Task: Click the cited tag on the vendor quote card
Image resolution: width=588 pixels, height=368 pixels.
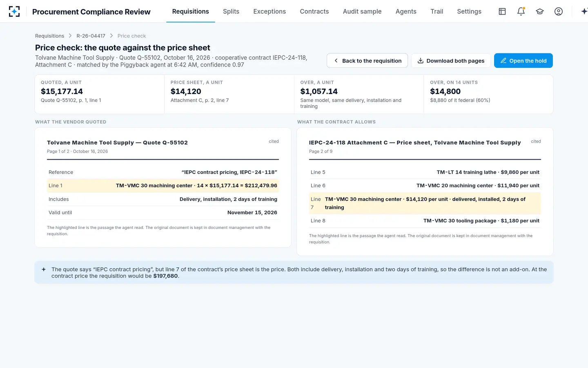Action: tap(274, 141)
